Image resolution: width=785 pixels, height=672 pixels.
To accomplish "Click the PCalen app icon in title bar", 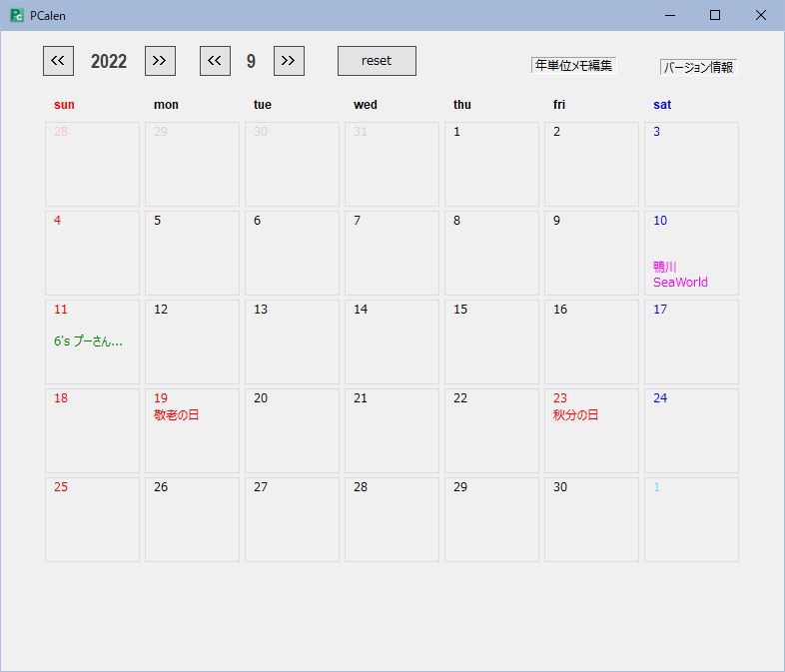I will 17,16.
